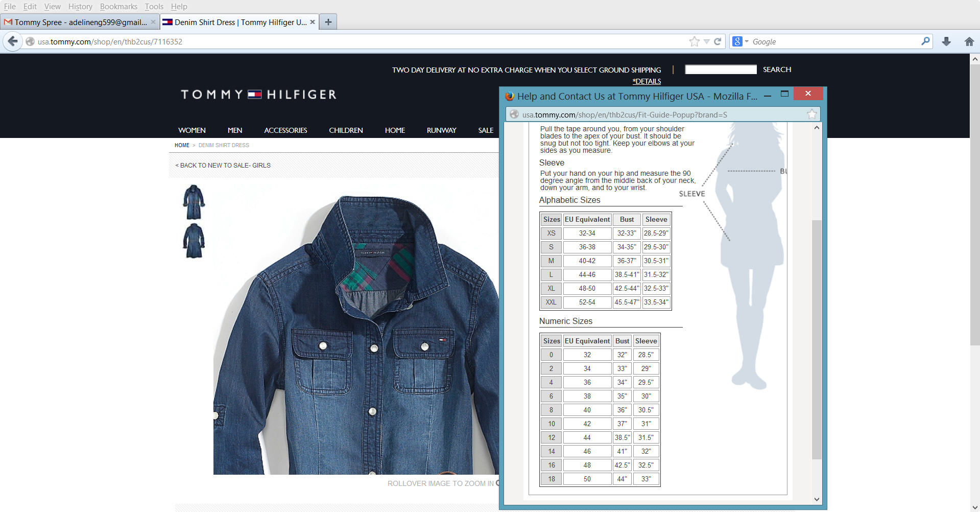Click the Google search input field

coord(835,41)
